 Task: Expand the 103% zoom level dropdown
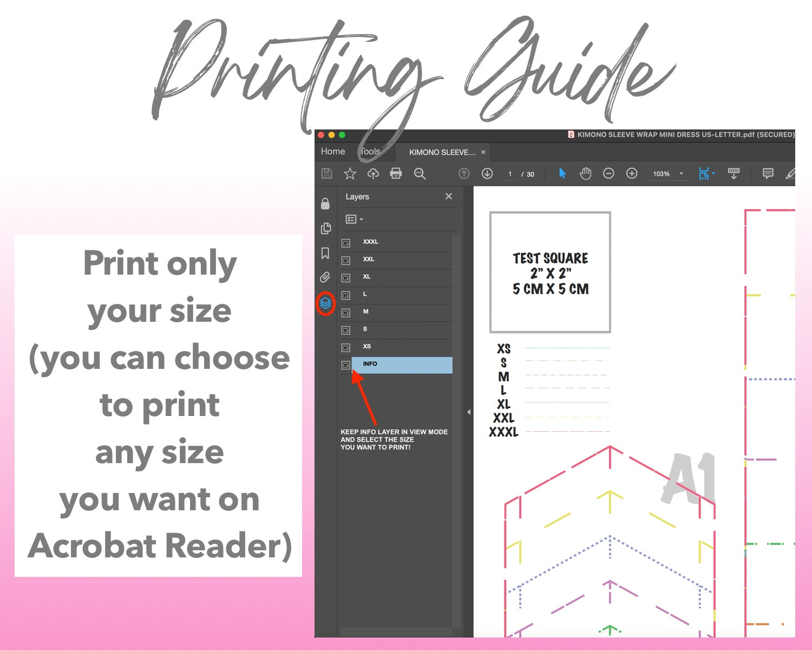681,174
